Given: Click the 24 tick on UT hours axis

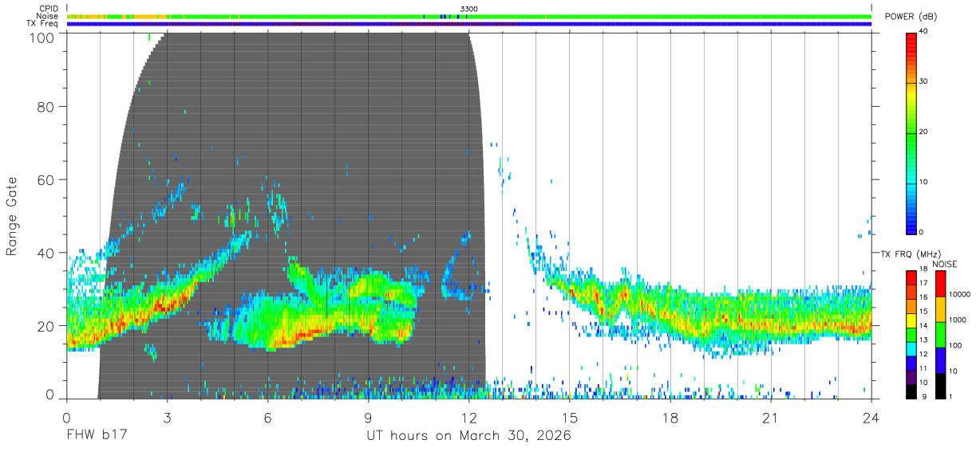Looking at the screenshot, I should (x=871, y=418).
